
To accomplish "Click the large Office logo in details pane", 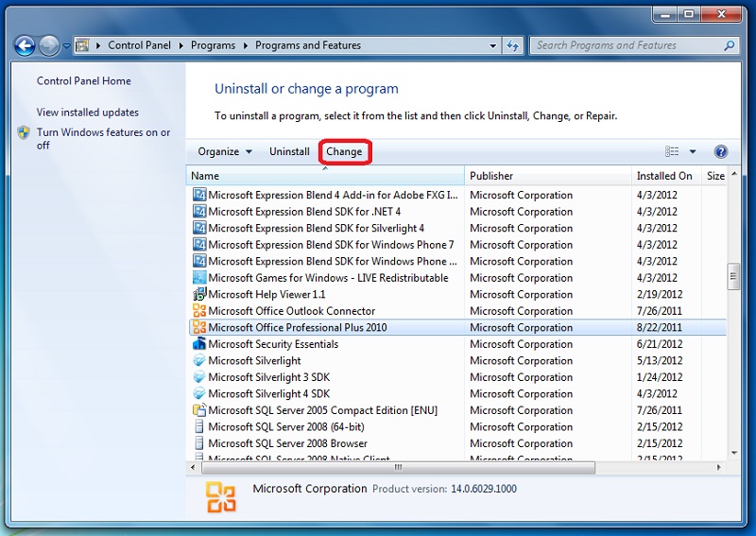I will [221, 497].
